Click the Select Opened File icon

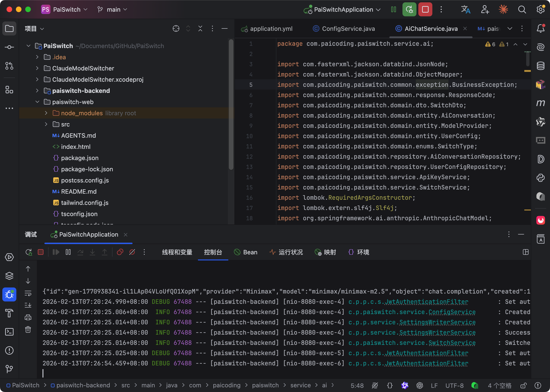pos(176,29)
